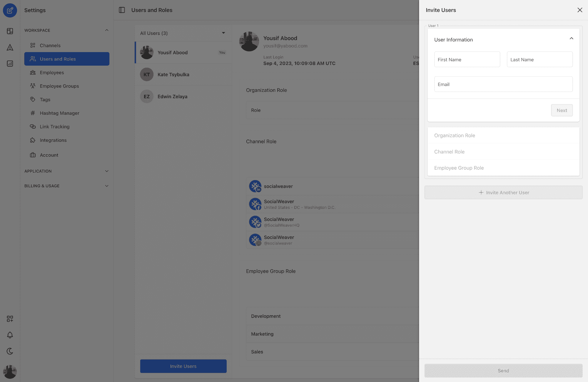588x382 pixels.
Task: Open the dashboard layout icon in left rail
Action: (10, 31)
